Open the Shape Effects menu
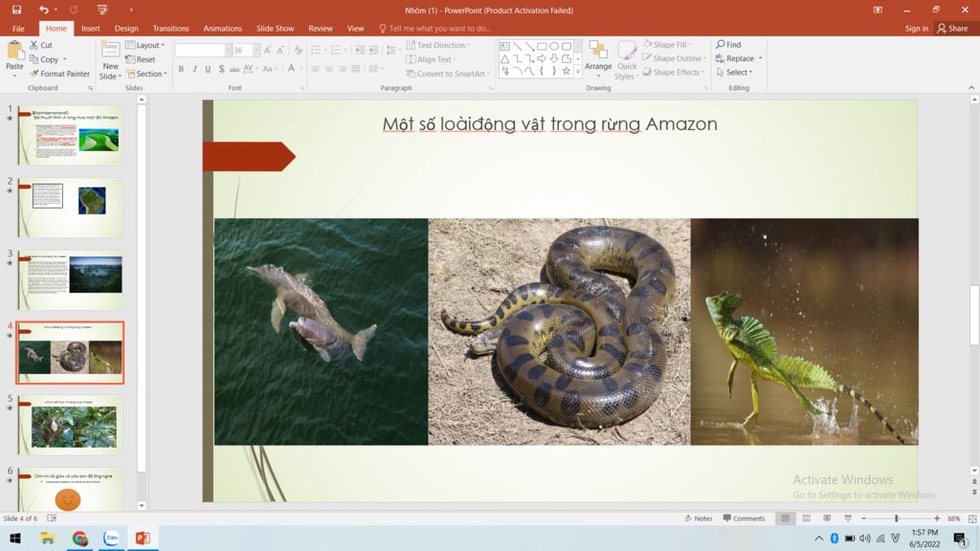980x551 pixels. point(674,73)
